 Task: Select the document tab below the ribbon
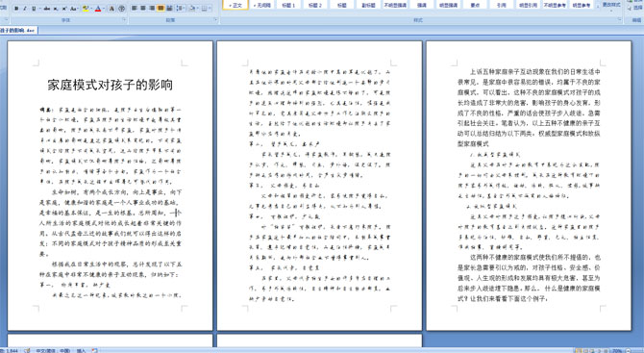pyautogui.click(x=18, y=30)
